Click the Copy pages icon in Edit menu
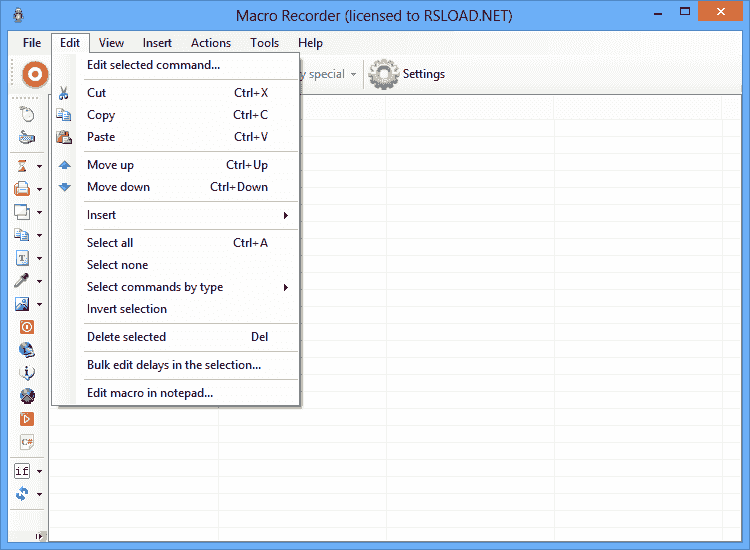Viewport: 750px width, 550px height. [x=64, y=115]
